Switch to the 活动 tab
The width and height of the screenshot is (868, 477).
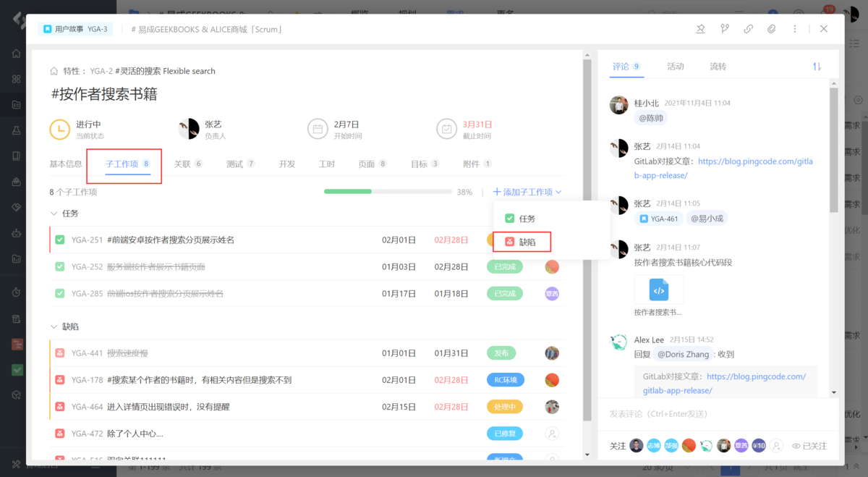click(x=675, y=66)
